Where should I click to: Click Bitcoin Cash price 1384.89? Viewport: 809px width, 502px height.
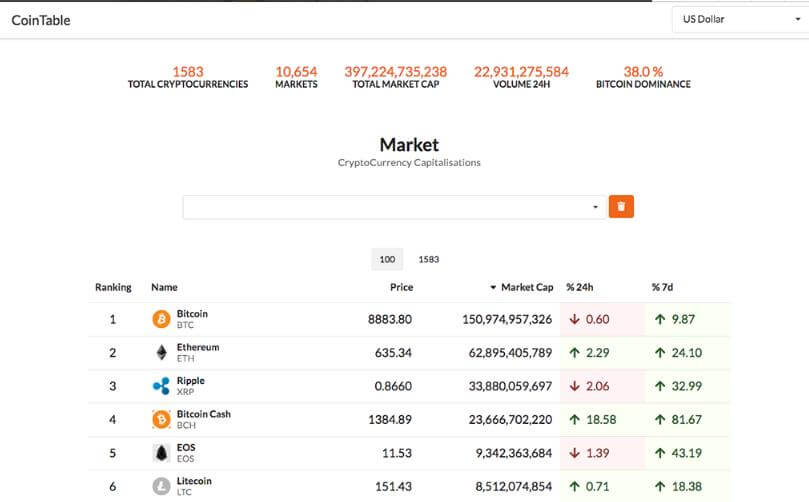point(390,419)
